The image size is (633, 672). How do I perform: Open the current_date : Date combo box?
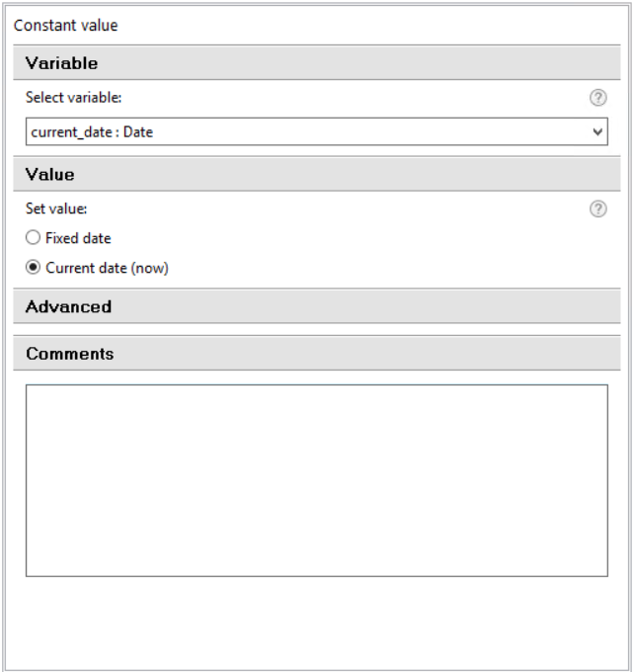[316, 131]
